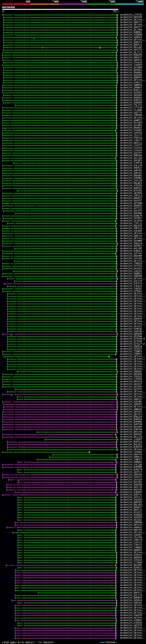Click the orange ~40% identity legend bar

45,4
